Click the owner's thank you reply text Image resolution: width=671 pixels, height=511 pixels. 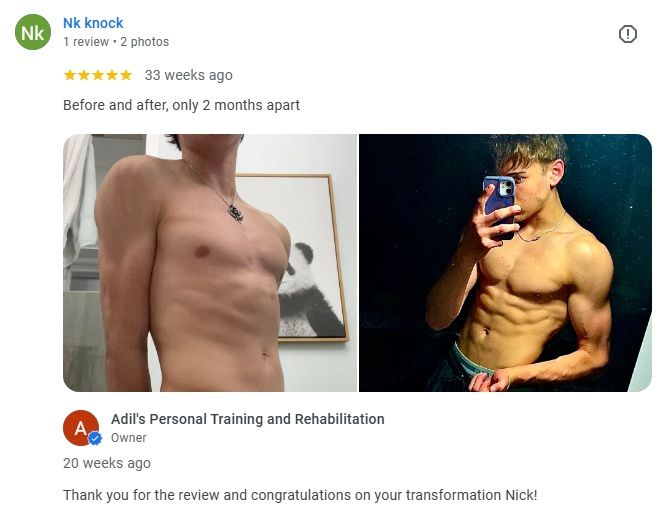(x=300, y=495)
